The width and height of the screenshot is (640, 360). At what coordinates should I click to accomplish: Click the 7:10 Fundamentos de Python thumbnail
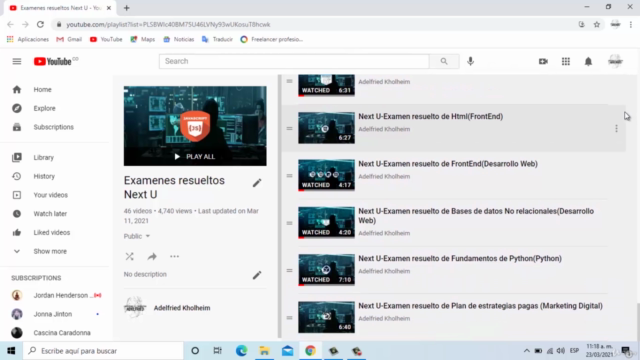pos(326,270)
